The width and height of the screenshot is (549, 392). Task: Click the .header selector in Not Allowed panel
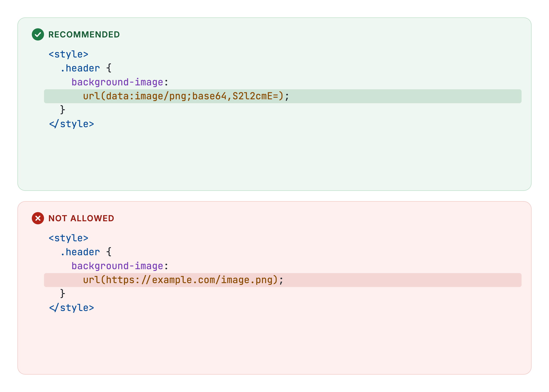click(x=80, y=252)
